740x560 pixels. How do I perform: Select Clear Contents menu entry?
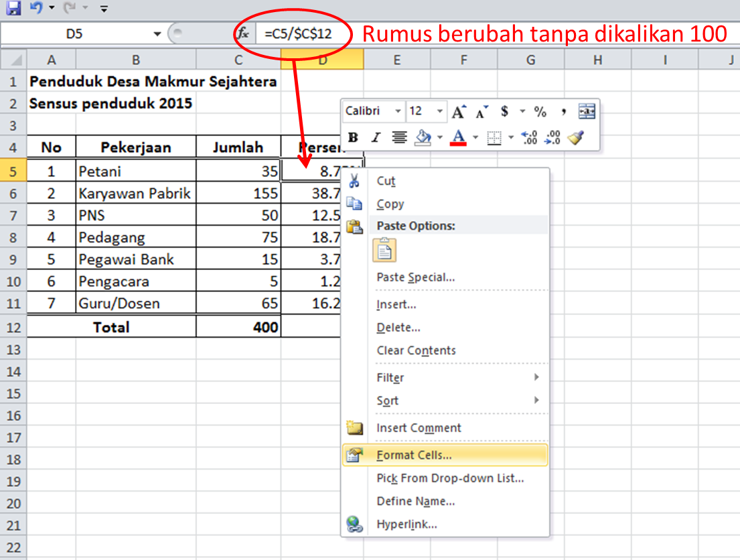(x=445, y=350)
